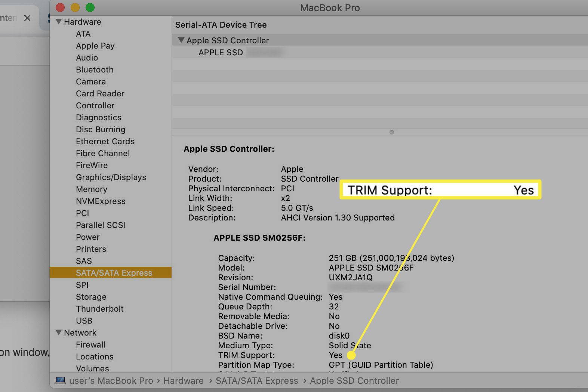Click the TRIM Support value Yes
588x392 pixels.
click(x=336, y=355)
